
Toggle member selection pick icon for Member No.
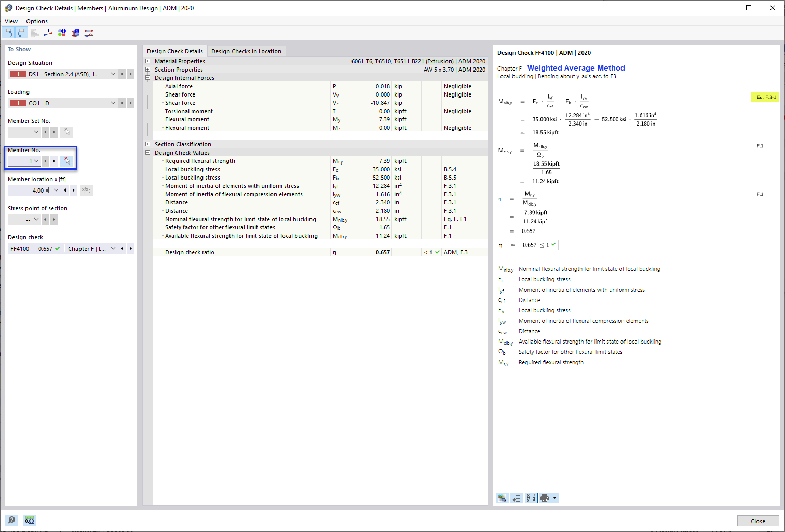pyautogui.click(x=66, y=160)
